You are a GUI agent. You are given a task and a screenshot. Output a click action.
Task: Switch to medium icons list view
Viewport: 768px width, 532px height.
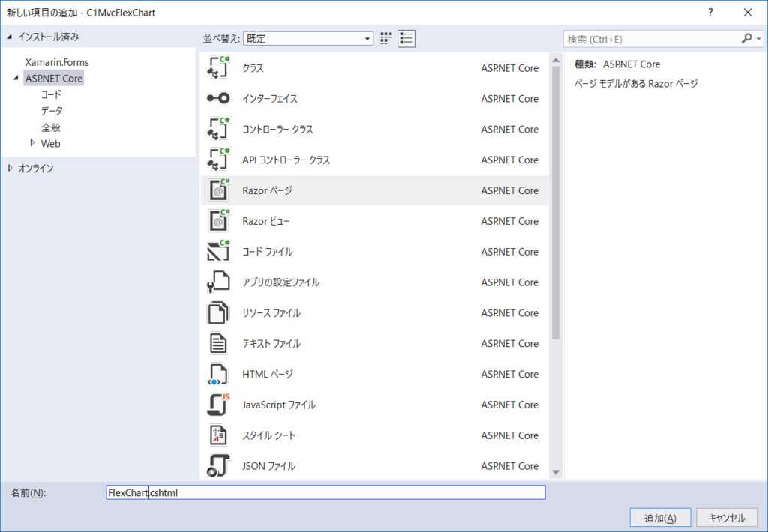(406, 39)
